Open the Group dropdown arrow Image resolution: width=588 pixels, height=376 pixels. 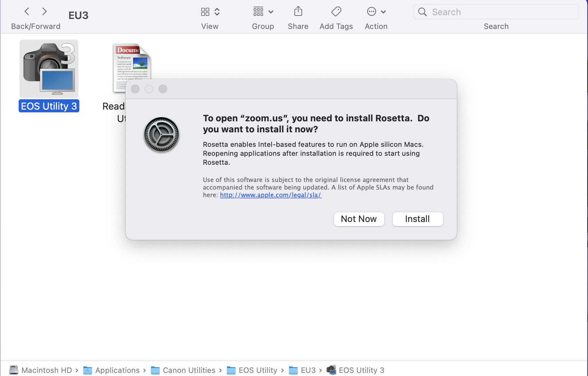pos(271,11)
